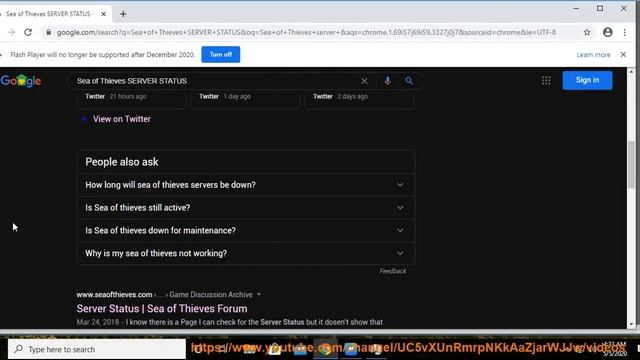This screenshot has width=640, height=360.
Task: Open the Google apps grid
Action: [x=546, y=80]
